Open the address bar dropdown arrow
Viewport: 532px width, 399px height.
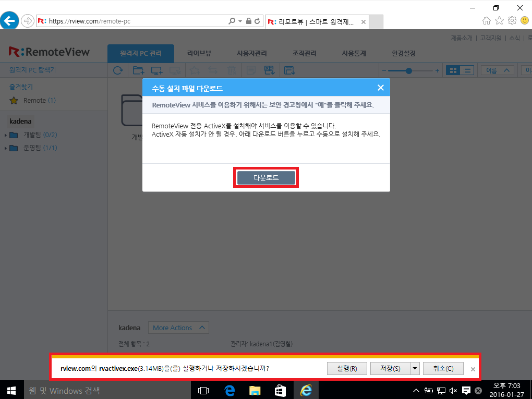click(x=240, y=21)
